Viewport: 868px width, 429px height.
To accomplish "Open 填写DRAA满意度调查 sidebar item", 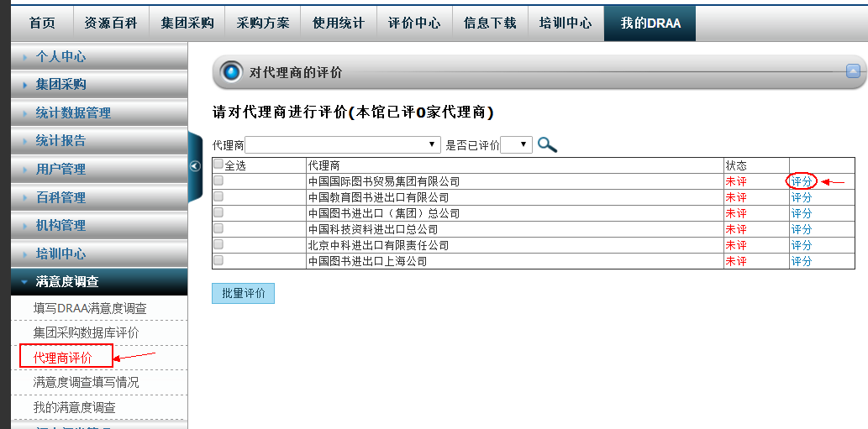I will coord(90,308).
